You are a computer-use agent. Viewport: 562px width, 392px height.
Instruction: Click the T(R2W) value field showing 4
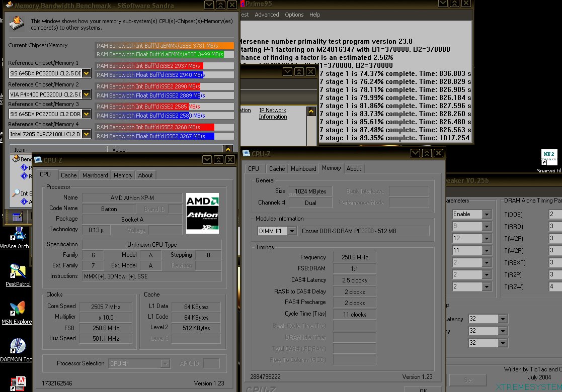[555, 286]
